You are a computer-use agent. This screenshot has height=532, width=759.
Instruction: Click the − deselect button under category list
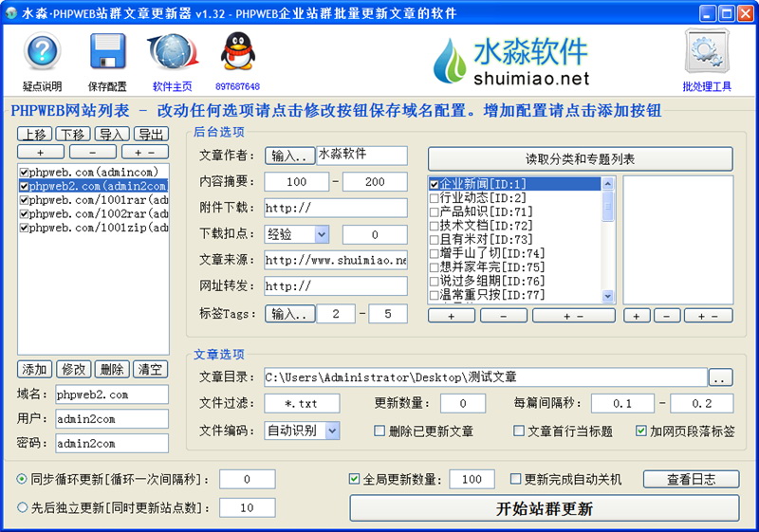[x=504, y=317]
